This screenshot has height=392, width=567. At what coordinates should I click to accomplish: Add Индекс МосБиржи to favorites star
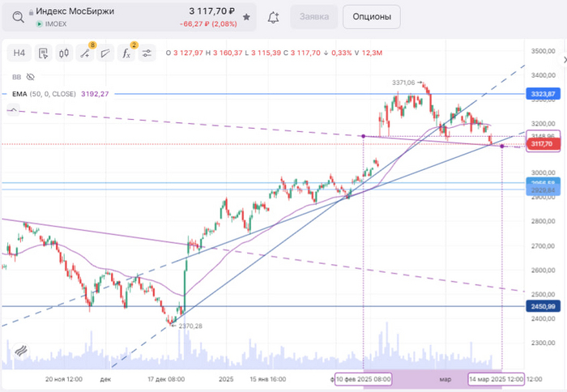coord(246,16)
